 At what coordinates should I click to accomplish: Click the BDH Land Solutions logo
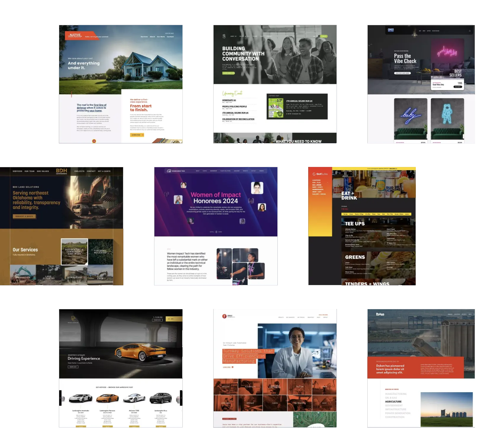[62, 171]
